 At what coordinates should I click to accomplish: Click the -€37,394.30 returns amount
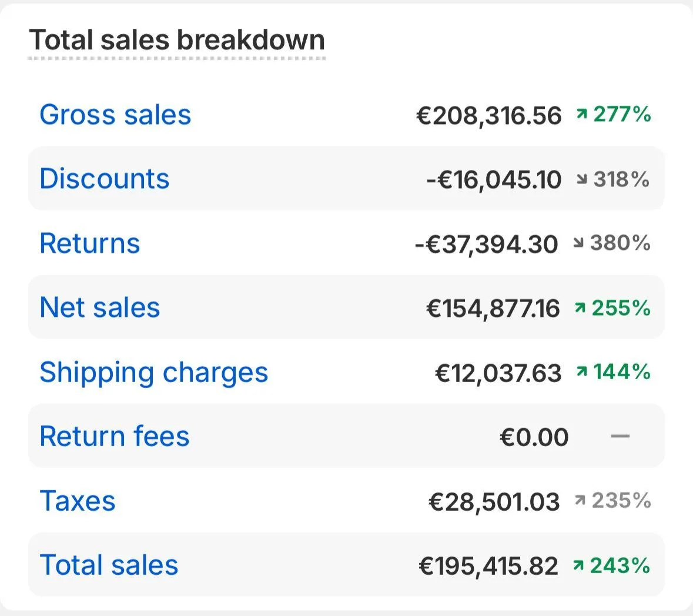(x=486, y=244)
